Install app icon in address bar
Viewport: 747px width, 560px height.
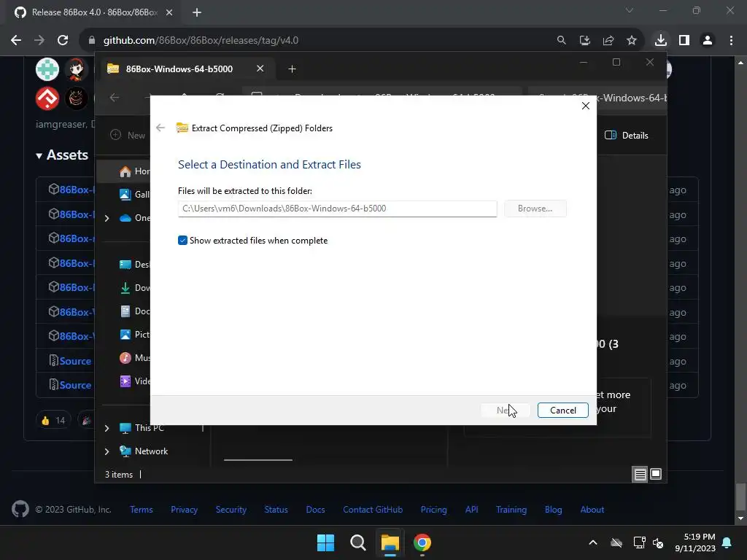(x=584, y=40)
